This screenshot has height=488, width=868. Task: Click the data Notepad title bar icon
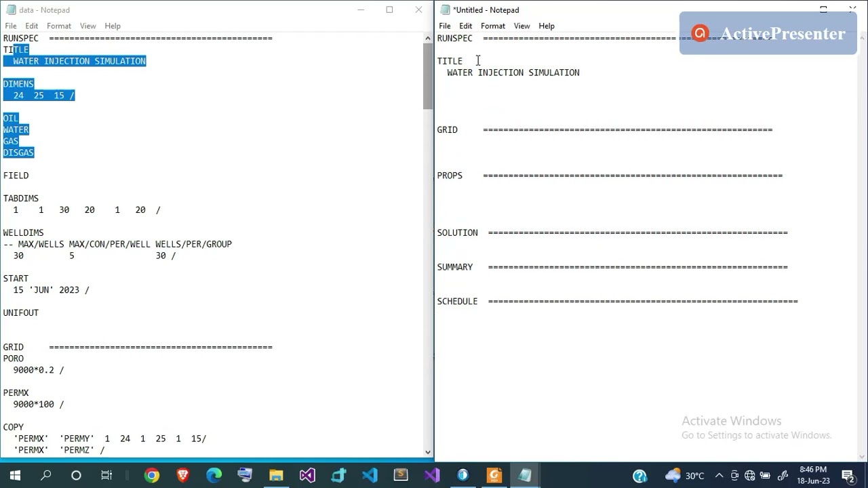pyautogui.click(x=10, y=9)
